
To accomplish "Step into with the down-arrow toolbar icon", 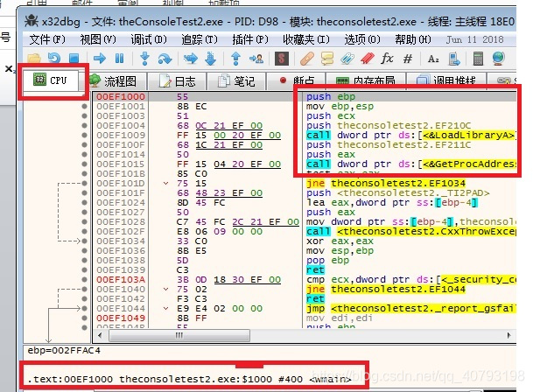I will (x=144, y=59).
